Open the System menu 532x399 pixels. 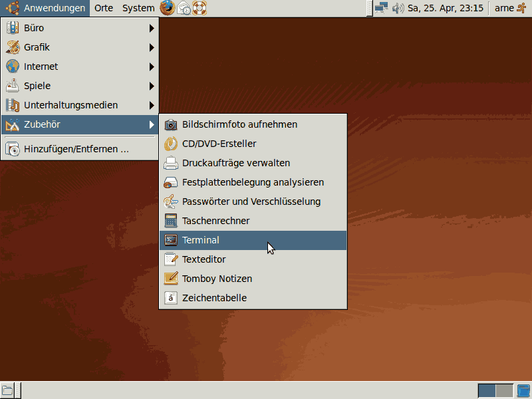click(138, 8)
